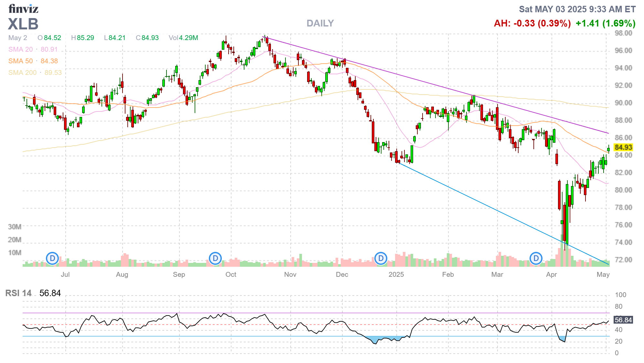The width and height of the screenshot is (644, 363).
Task: Click the finviz logo
Action: click(x=23, y=9)
